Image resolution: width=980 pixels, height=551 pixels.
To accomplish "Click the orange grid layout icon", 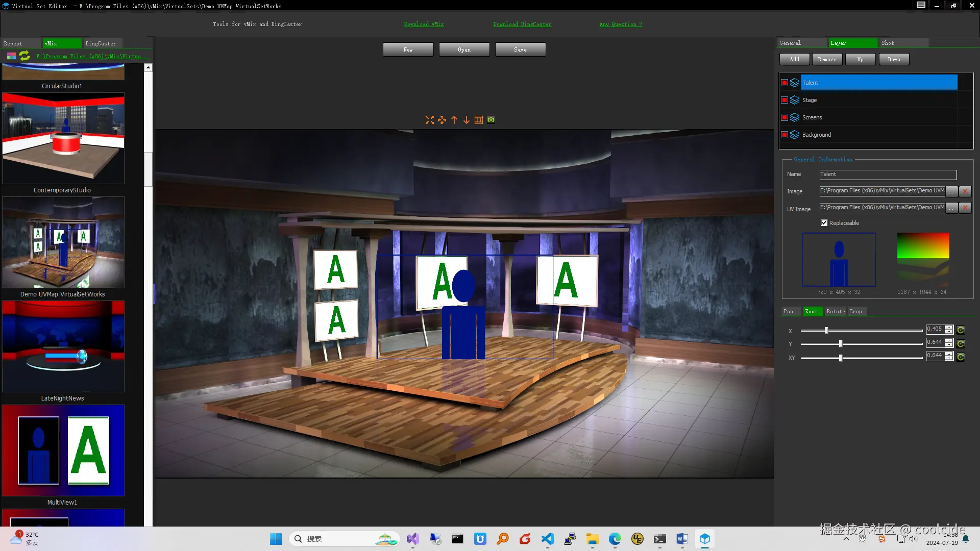I will coord(479,120).
